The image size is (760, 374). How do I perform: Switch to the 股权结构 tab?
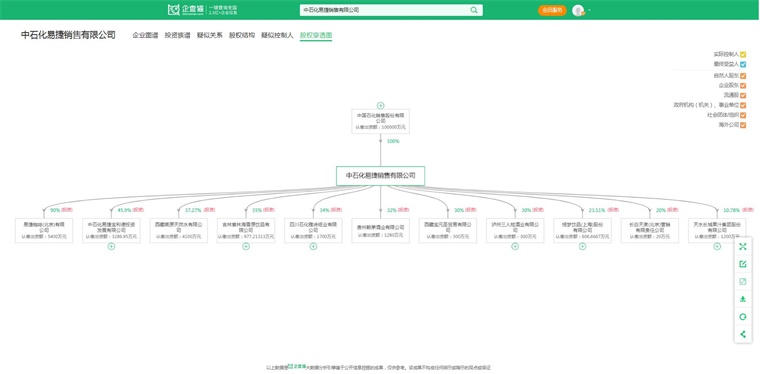242,35
